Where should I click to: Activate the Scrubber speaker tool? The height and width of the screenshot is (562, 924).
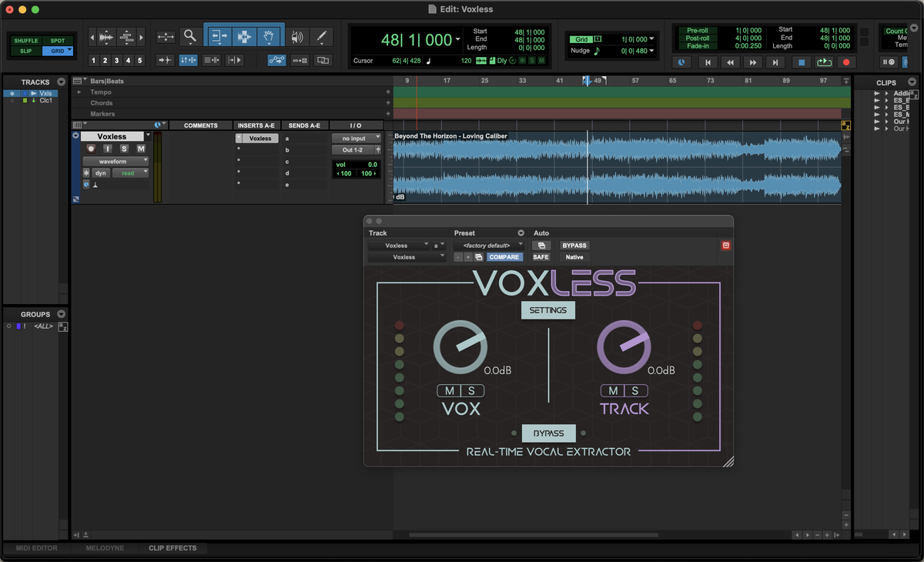click(x=297, y=36)
